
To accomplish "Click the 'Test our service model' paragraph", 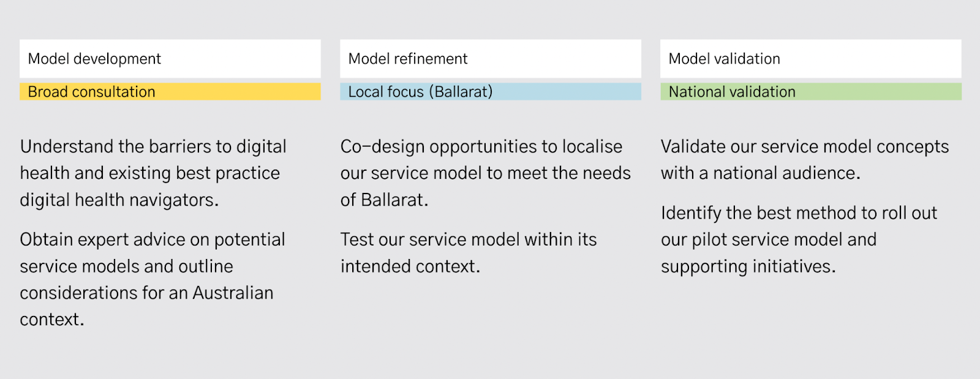I will pyautogui.click(x=469, y=253).
